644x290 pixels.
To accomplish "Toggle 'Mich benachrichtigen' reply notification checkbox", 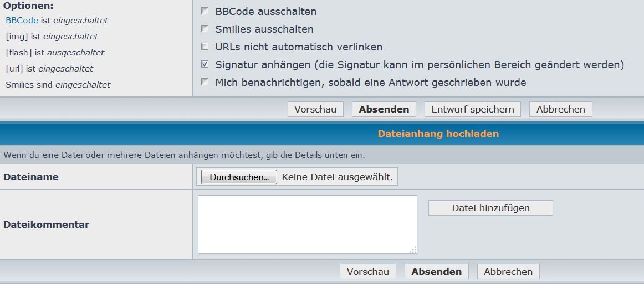I will click(205, 82).
